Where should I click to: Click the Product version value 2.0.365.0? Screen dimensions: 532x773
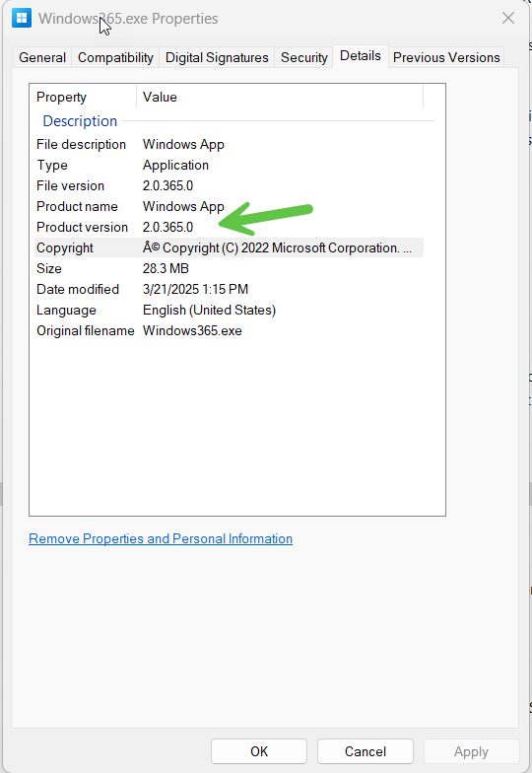pos(167,227)
